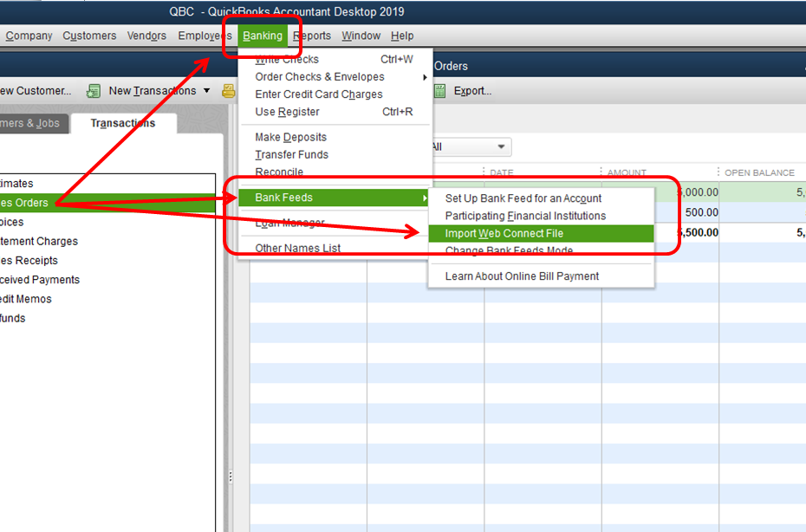The width and height of the screenshot is (806, 532).
Task: Select Invoices in transaction list
Action: pos(107,222)
